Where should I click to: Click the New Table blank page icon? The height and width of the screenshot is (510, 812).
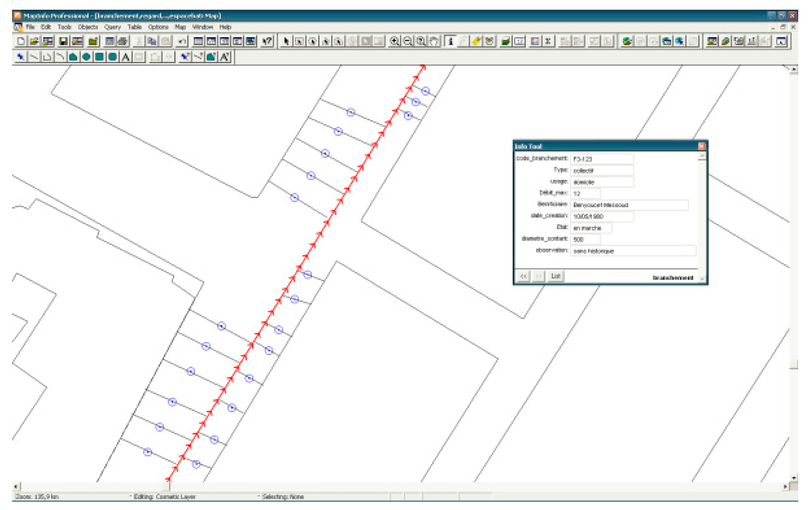click(20, 42)
